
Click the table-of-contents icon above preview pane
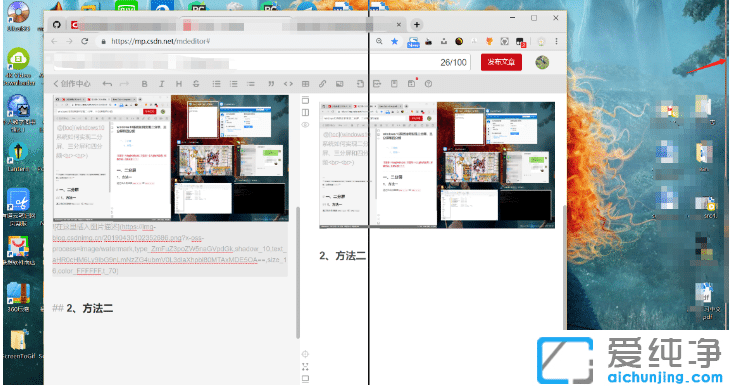pyautogui.click(x=305, y=100)
